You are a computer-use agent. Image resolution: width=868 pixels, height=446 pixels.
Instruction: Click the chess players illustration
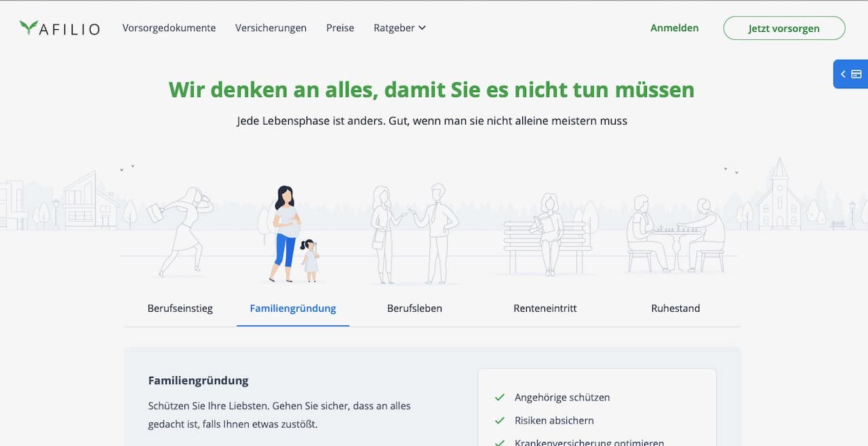point(675,230)
